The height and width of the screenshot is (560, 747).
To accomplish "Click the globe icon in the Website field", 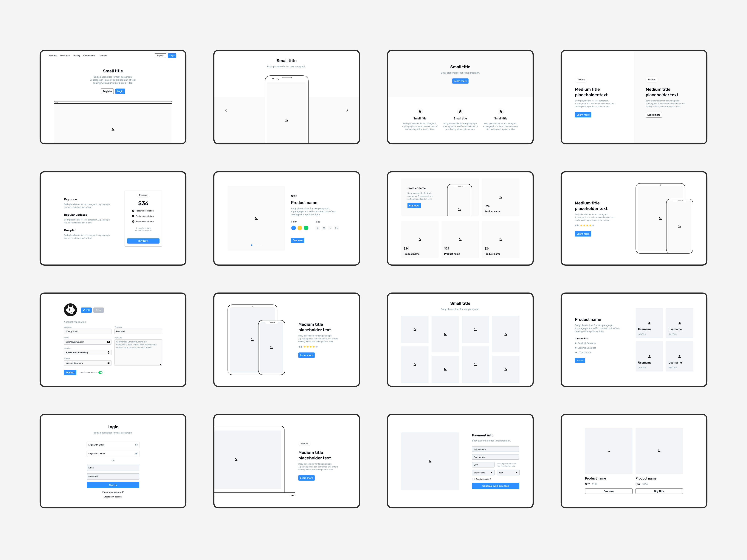I will coord(108,363).
